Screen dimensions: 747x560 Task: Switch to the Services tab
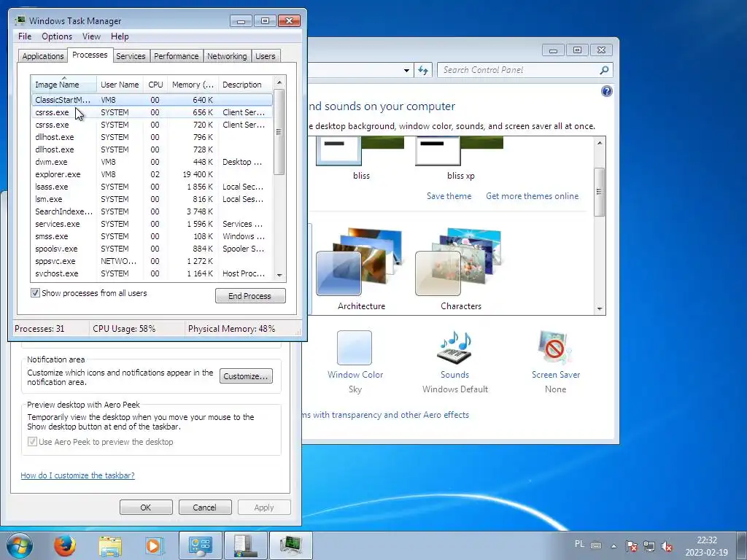(x=131, y=56)
